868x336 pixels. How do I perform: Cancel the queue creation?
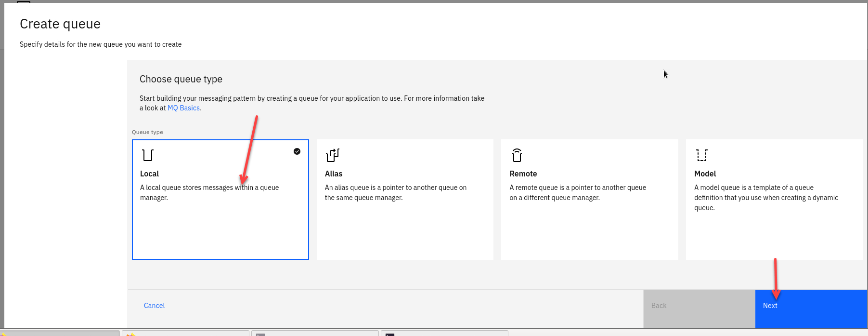154,306
